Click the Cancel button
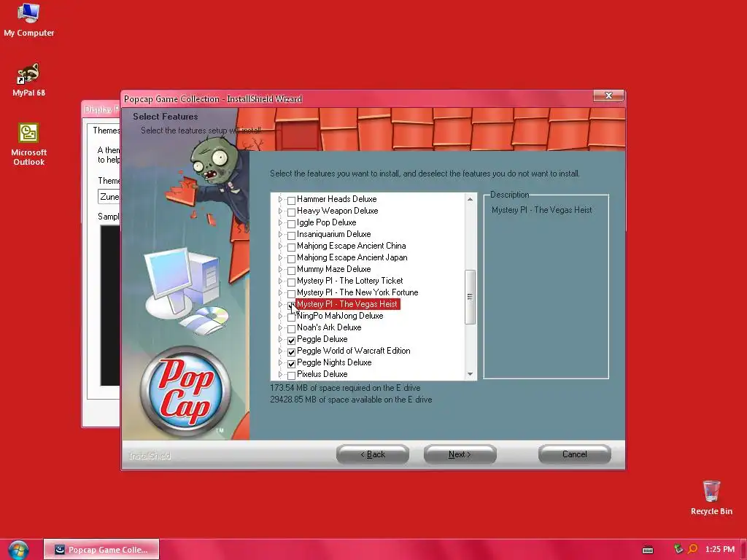This screenshot has height=560, width=747. click(575, 454)
